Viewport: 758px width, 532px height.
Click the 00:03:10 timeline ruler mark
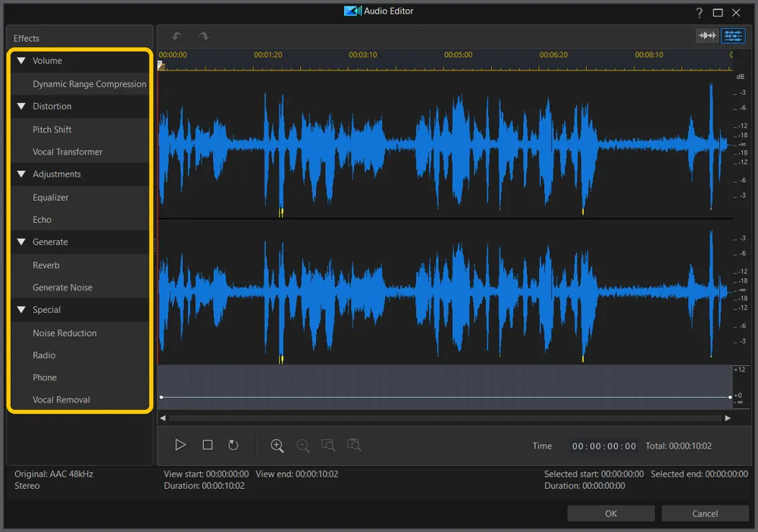point(362,55)
